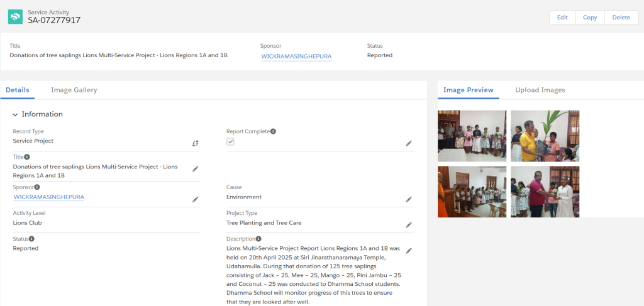Show info tooltip for Report Complete

coord(273,132)
